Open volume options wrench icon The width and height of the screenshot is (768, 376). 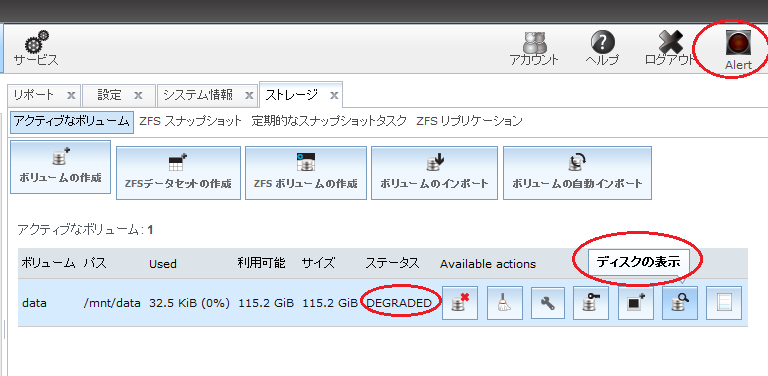click(x=548, y=304)
